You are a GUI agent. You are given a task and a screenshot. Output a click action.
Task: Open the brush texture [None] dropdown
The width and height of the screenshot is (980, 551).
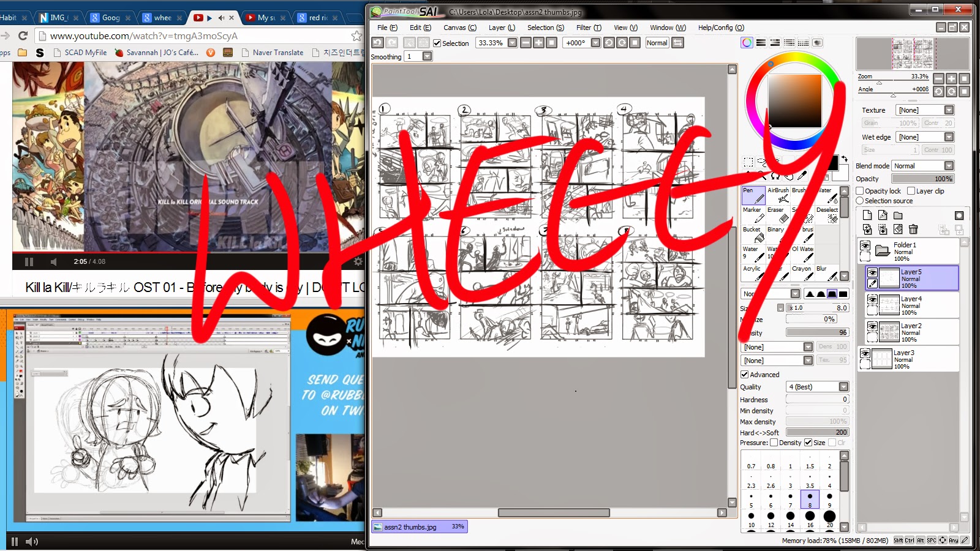(x=808, y=361)
